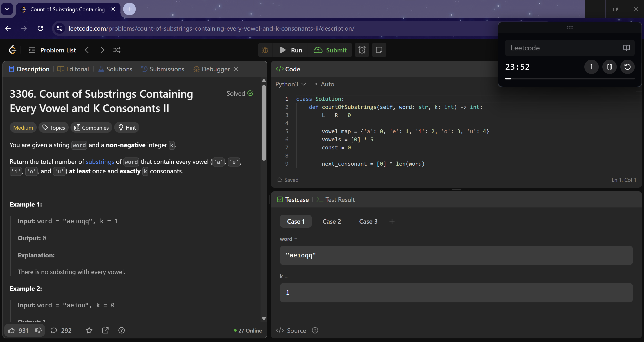
Task: Click the share link icon
Action: coord(105,331)
